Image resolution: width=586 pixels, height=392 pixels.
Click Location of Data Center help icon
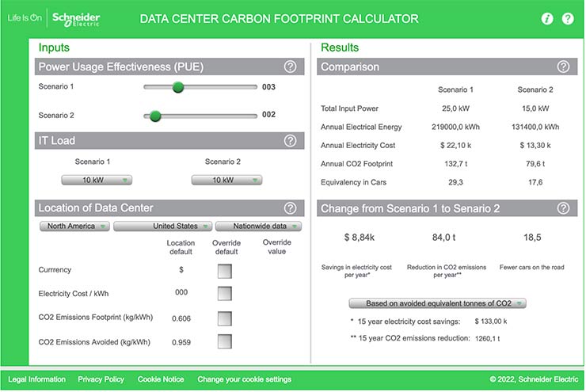point(290,209)
